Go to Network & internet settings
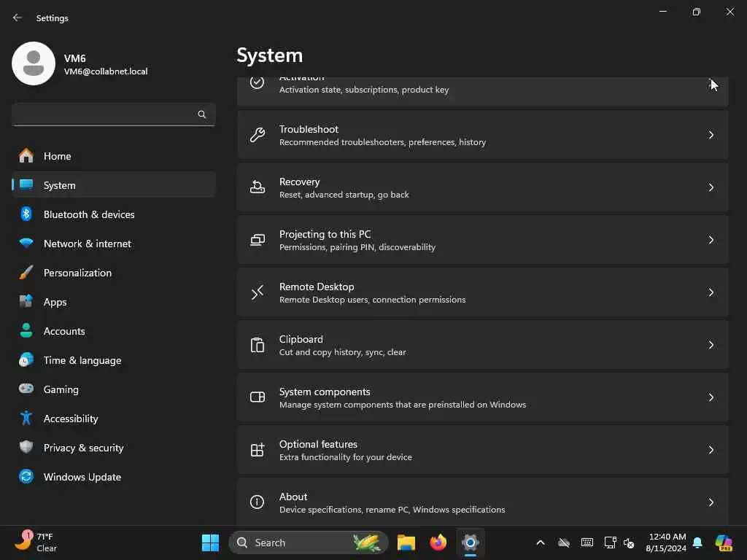This screenshot has height=560, width=747. (x=114, y=244)
